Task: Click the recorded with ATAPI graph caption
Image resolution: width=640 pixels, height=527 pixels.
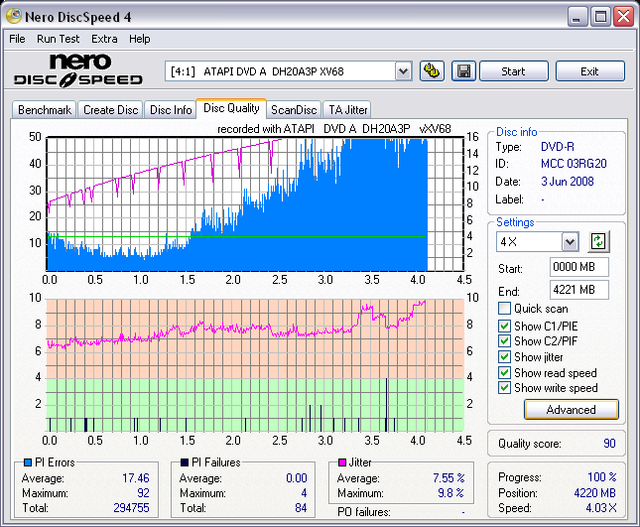Action: pos(334,129)
